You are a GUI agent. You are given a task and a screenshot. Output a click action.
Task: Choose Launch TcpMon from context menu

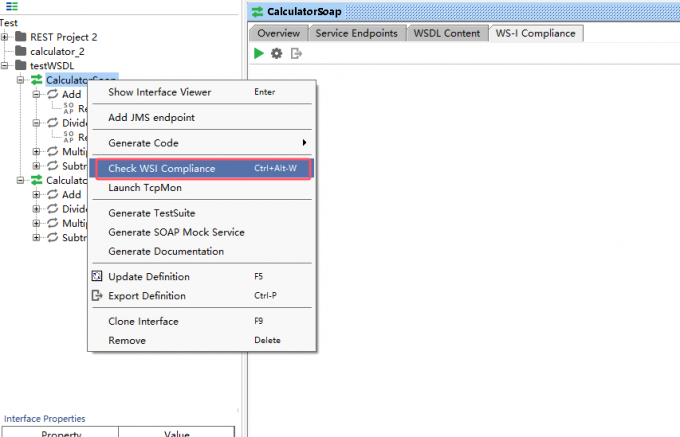(x=202, y=188)
